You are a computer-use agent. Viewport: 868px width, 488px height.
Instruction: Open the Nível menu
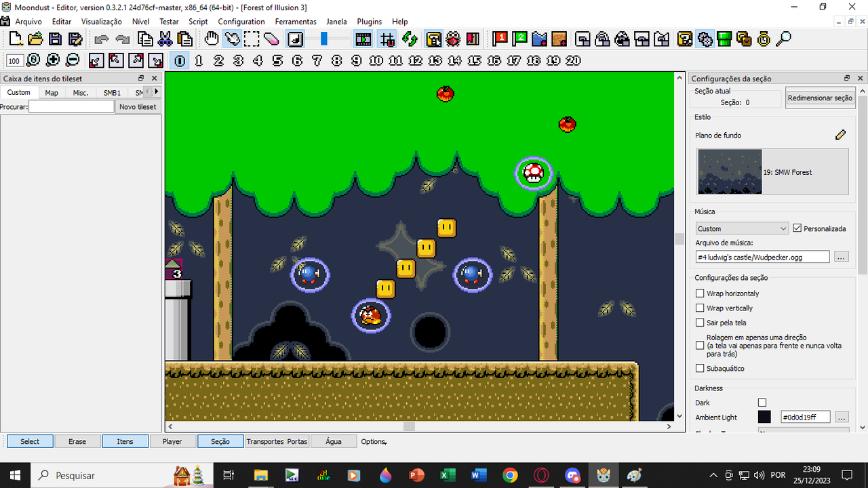coord(140,22)
